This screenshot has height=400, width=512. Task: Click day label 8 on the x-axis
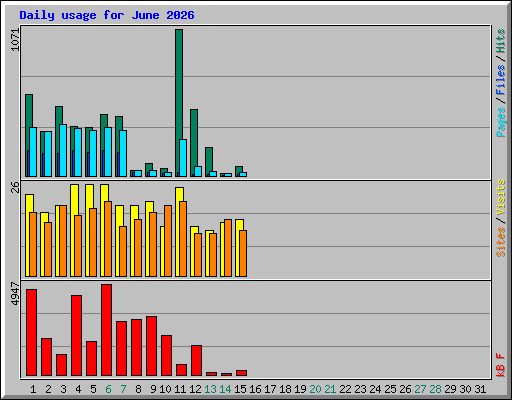coord(138,389)
